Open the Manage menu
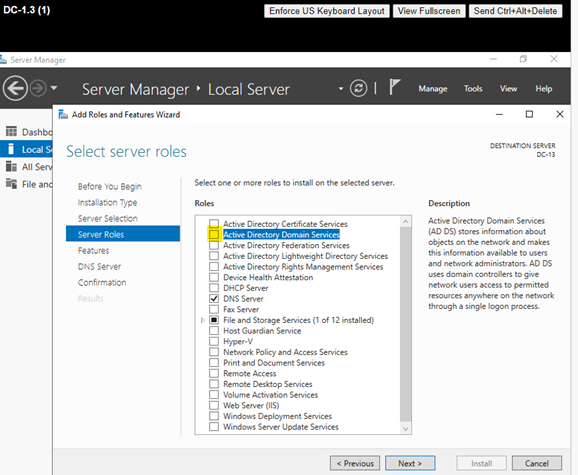 click(x=433, y=89)
